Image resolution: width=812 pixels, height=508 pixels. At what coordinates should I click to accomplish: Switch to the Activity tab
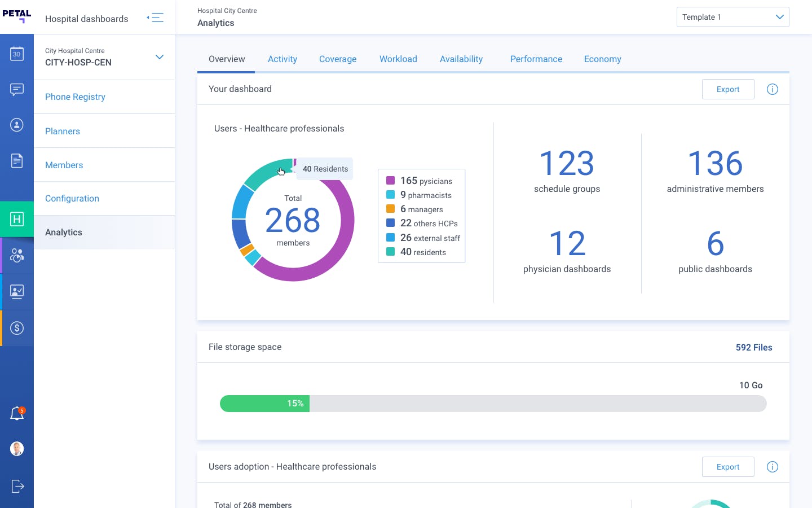click(x=283, y=59)
